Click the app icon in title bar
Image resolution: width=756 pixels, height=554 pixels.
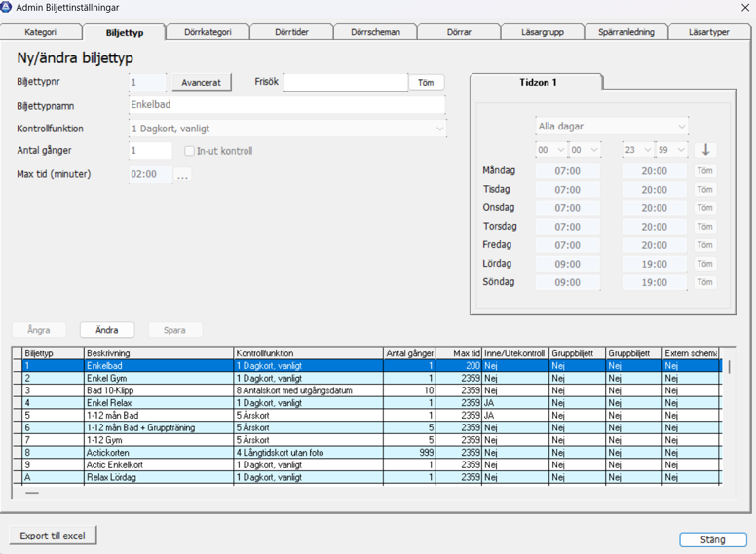6,7
